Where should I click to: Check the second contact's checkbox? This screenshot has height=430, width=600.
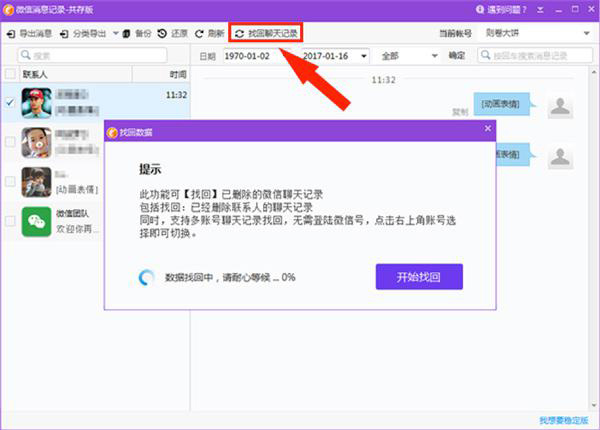[x=10, y=142]
